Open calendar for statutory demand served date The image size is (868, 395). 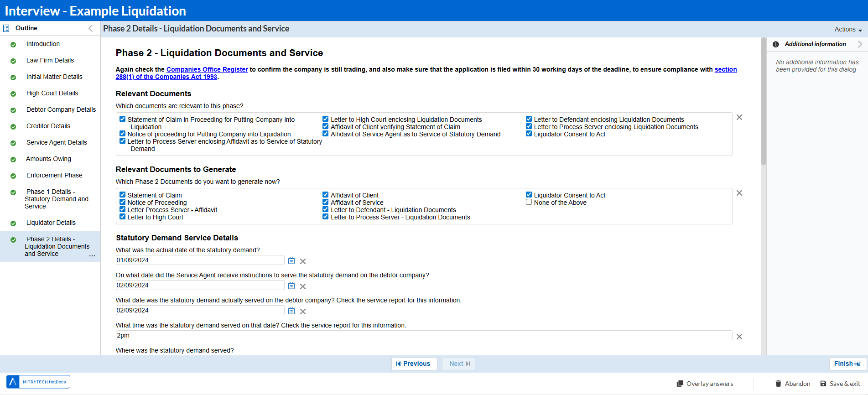(x=291, y=311)
